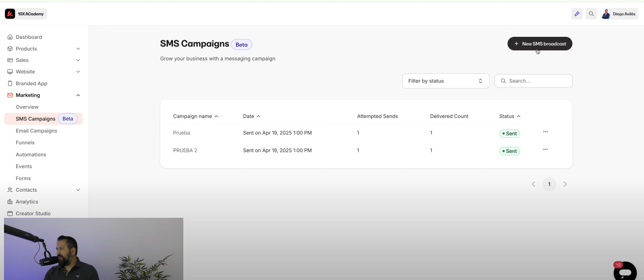Open the chat support bubble
This screenshot has height=280, width=644.
click(625, 272)
